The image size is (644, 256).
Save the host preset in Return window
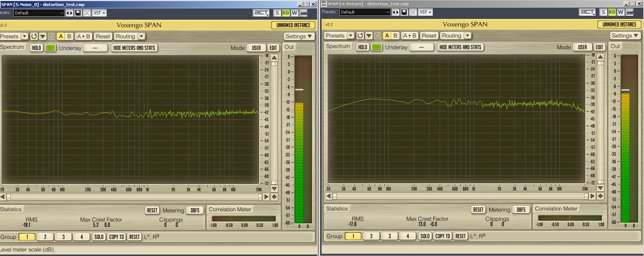[x=404, y=12]
